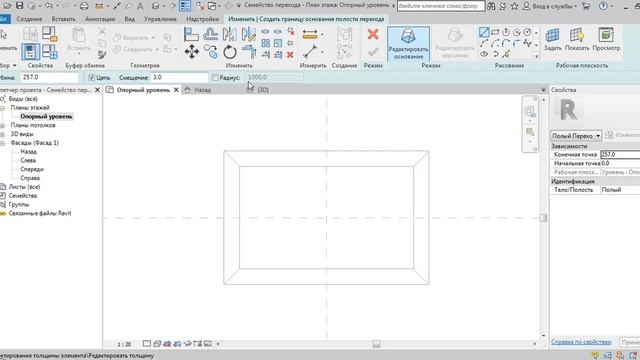Select the Offset tool in Изменить panel

tap(211, 34)
